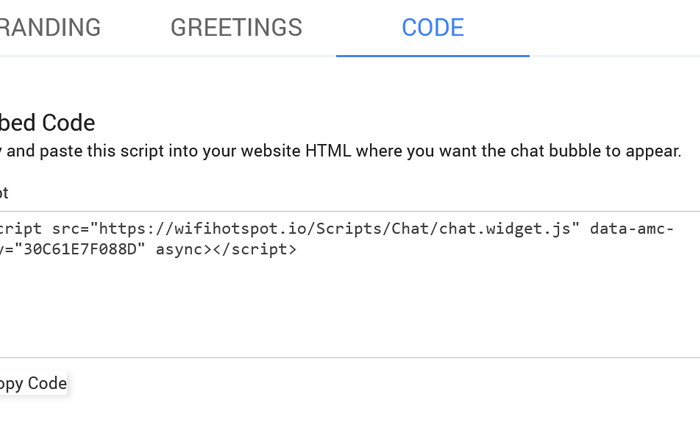Screen dimensions: 700x429
Task: Click the word Scripts in the URL path
Action: point(353,229)
